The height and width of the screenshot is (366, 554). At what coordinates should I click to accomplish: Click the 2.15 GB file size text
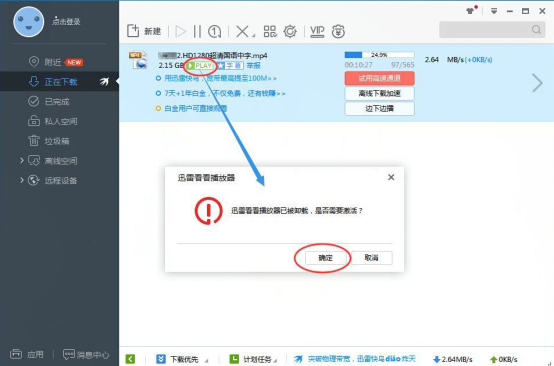171,66
